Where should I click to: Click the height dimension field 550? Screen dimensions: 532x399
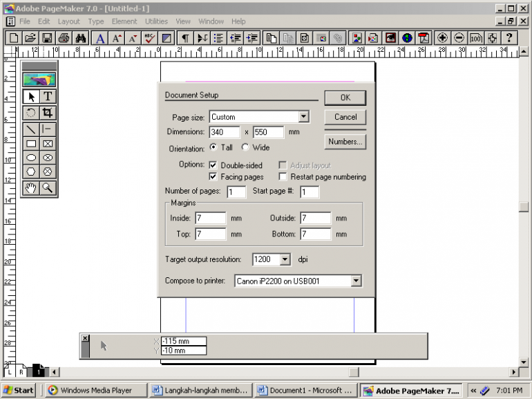pos(268,132)
